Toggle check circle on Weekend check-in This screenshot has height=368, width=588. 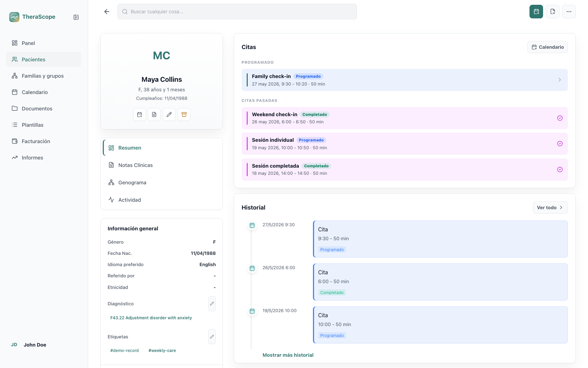pos(560,118)
